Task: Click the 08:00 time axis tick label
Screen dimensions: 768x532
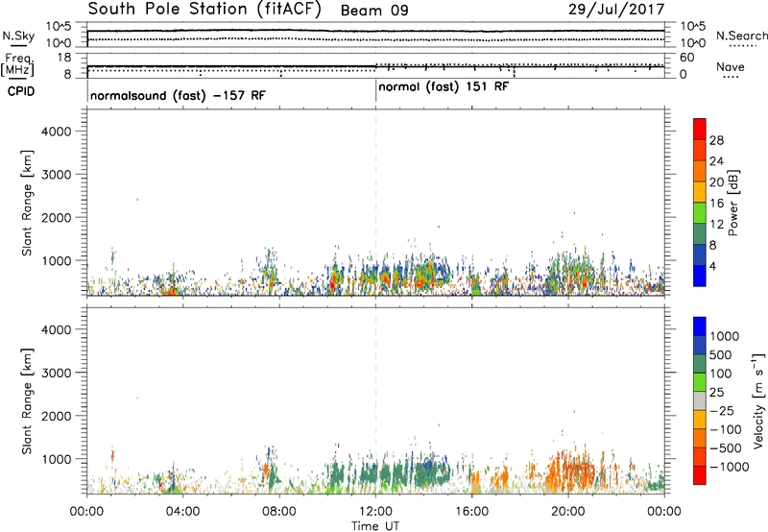Action: (279, 512)
